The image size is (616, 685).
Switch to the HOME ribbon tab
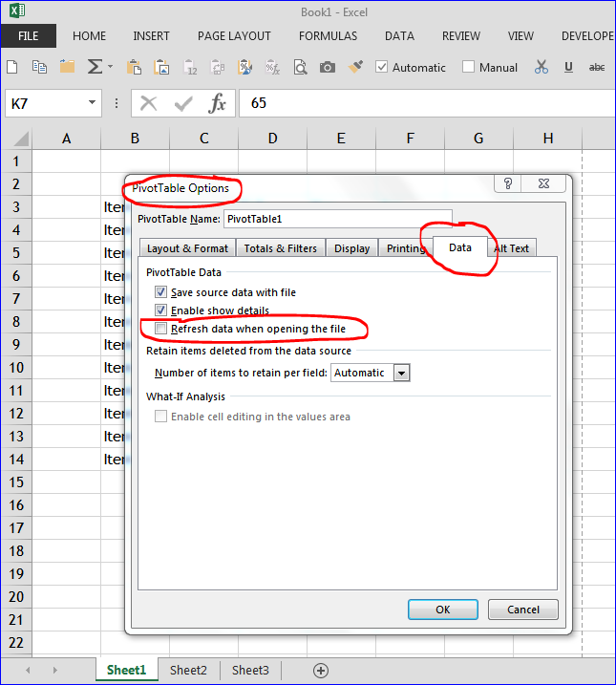[x=89, y=35]
